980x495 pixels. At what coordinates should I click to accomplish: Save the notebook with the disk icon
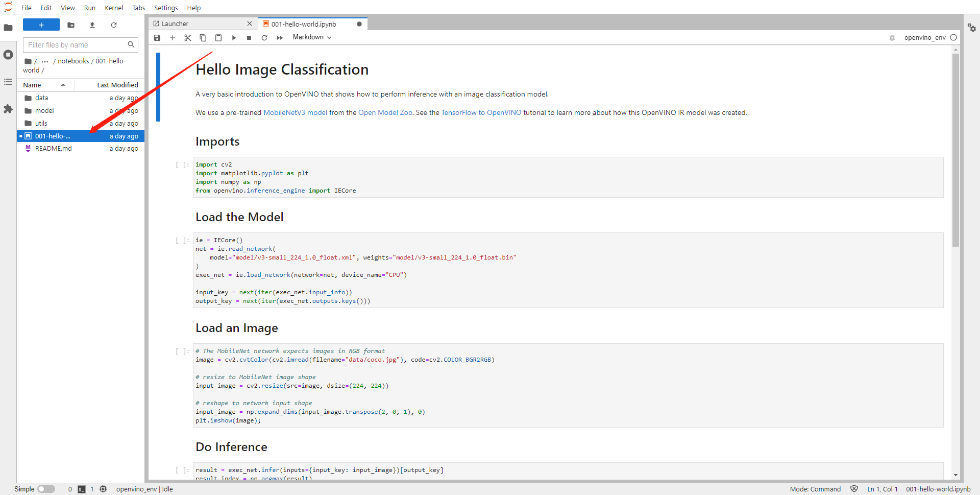point(157,38)
